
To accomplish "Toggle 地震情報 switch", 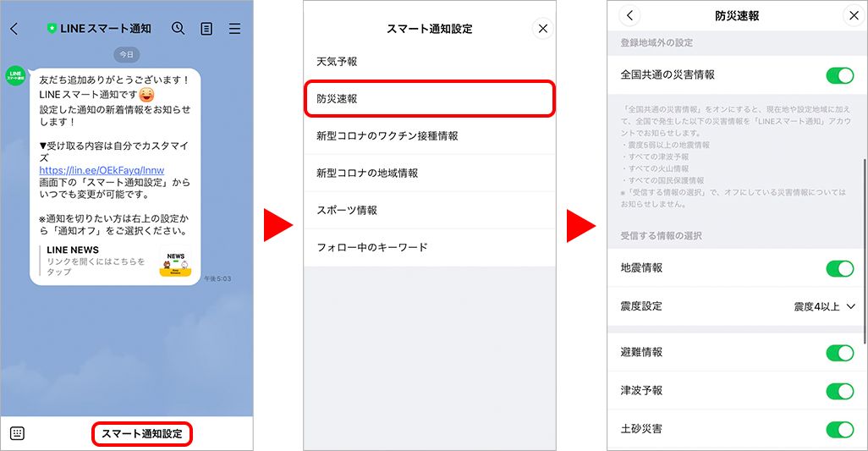I will (840, 268).
